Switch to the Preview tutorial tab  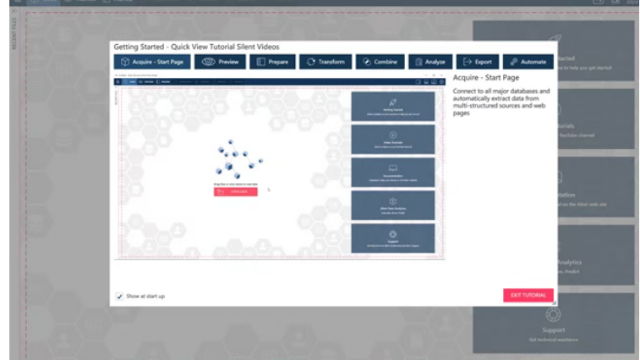coord(220,62)
